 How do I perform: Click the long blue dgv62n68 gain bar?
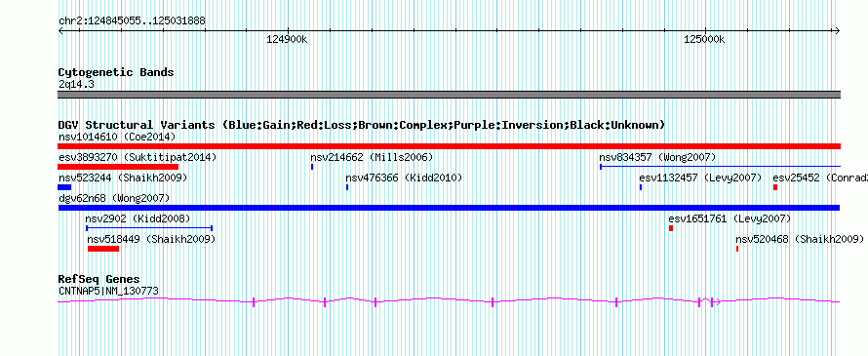449,208
